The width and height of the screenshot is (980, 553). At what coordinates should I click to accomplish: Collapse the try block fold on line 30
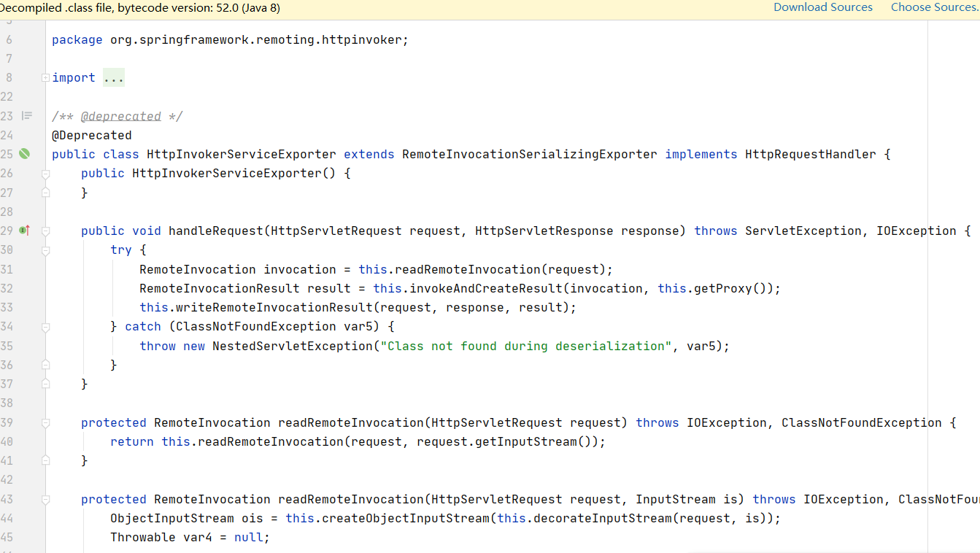pyautogui.click(x=45, y=250)
